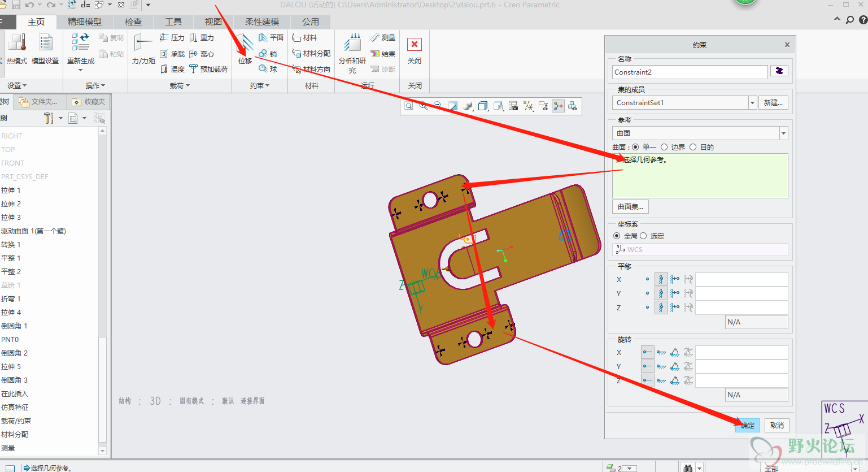
Task: Select the 选定 (selected) coordinate system radio
Action: click(643, 236)
